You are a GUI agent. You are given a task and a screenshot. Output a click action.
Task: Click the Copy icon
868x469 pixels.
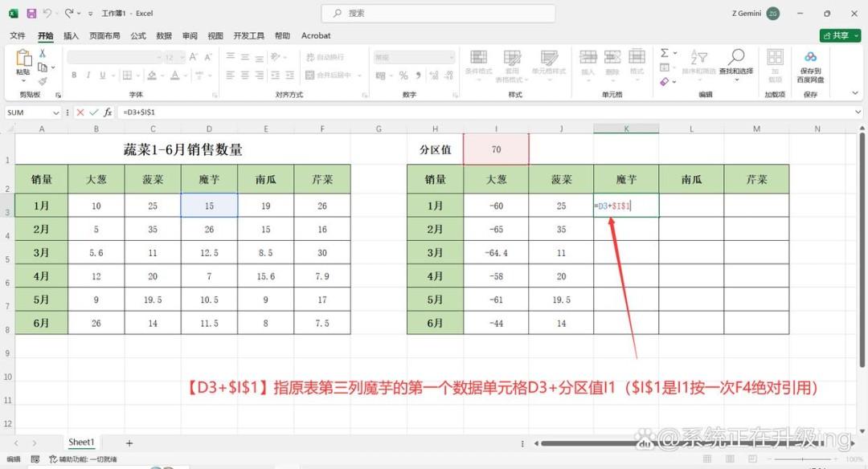[43, 67]
